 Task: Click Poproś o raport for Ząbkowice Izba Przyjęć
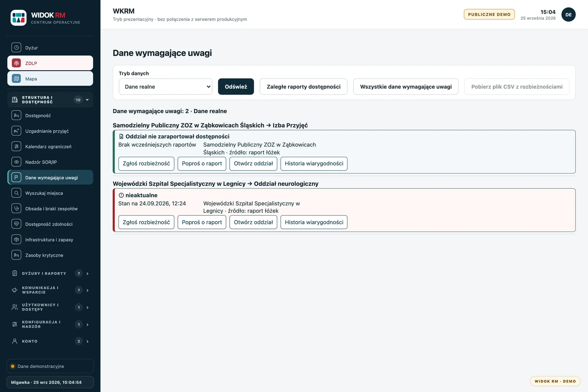click(202, 163)
